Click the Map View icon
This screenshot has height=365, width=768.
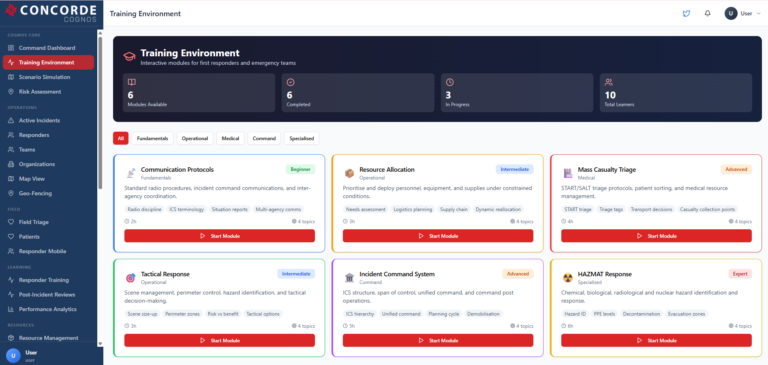(11, 179)
